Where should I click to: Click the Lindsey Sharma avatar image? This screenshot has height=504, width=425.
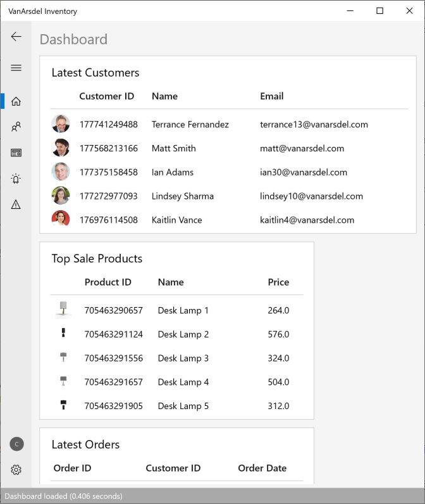[x=61, y=196]
